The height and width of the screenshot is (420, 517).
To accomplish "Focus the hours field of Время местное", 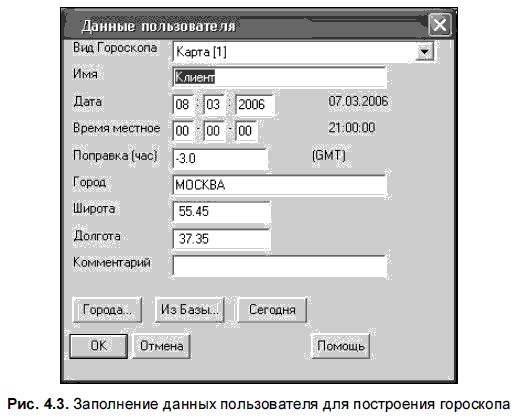I will point(183,131).
